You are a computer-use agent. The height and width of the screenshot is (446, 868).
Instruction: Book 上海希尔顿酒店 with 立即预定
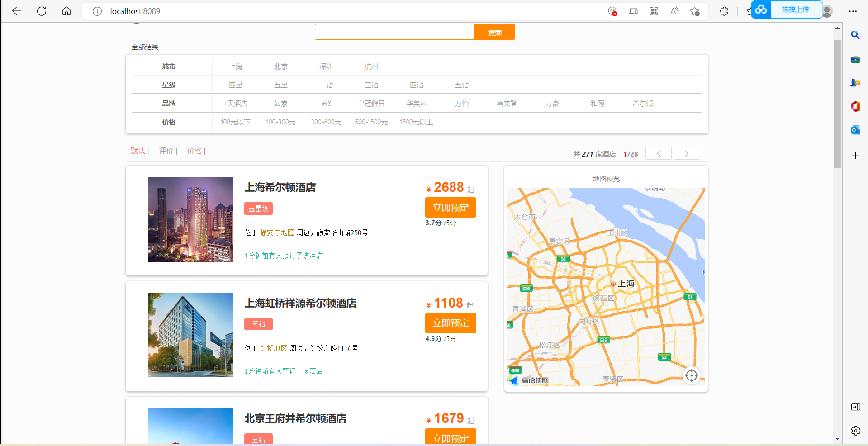tap(451, 208)
